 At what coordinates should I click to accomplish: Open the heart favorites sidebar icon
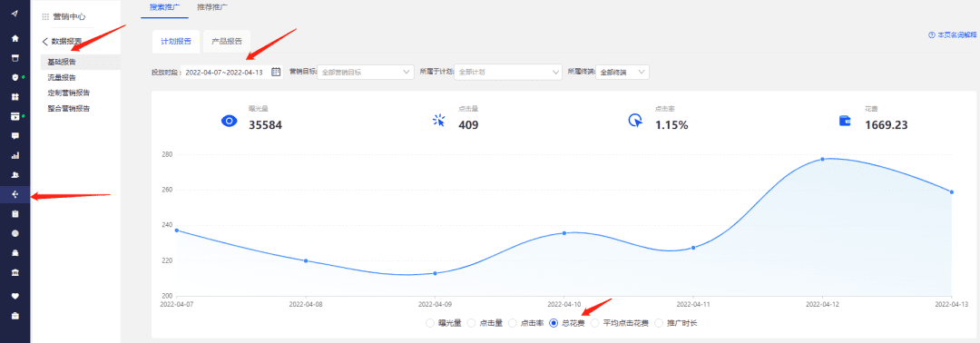[x=15, y=295]
